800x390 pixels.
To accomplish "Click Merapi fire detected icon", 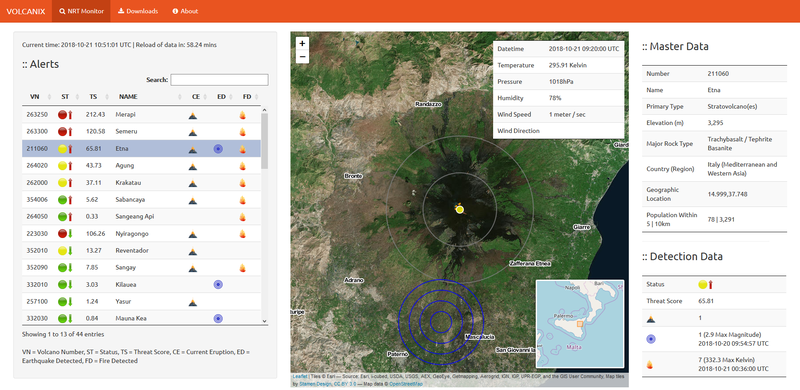I will [x=242, y=115].
